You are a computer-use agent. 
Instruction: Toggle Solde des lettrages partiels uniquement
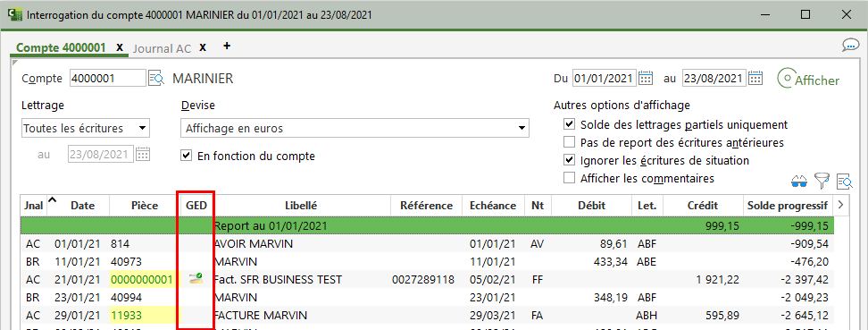tap(569, 125)
